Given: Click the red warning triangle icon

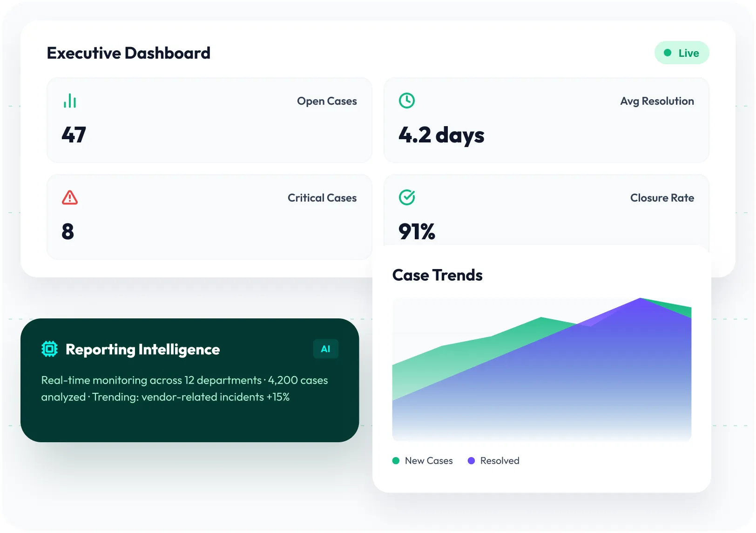Looking at the screenshot, I should click(x=70, y=197).
